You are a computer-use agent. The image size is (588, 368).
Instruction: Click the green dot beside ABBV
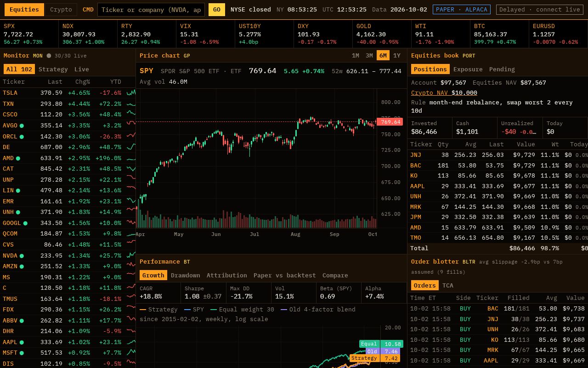pyautogui.click(x=22, y=321)
